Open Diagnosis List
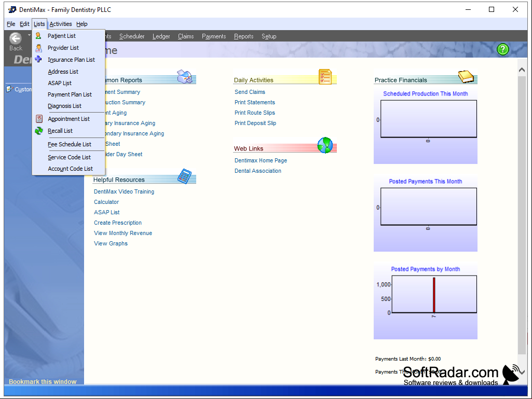Viewport: 532px width, 399px height. pos(69,106)
